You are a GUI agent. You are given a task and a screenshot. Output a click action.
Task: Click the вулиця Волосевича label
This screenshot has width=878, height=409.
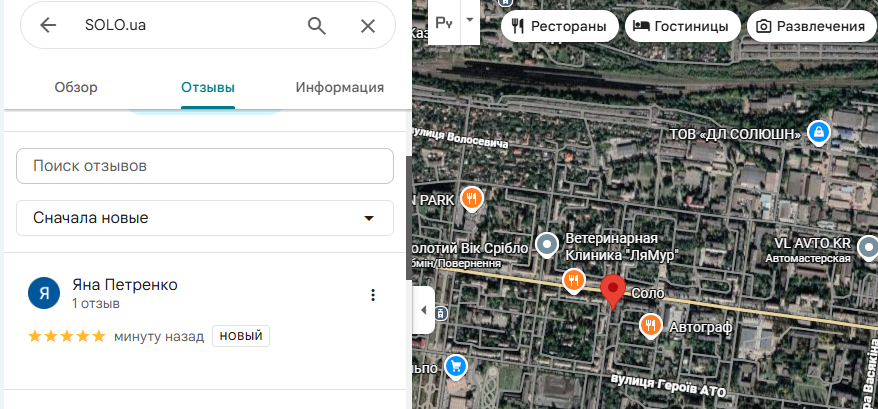coord(459,137)
